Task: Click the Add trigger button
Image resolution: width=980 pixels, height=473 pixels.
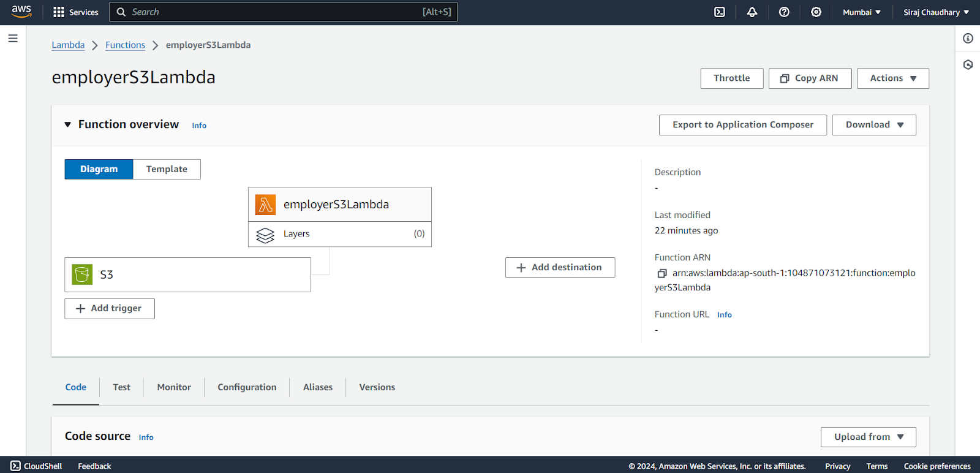Action: (110, 309)
